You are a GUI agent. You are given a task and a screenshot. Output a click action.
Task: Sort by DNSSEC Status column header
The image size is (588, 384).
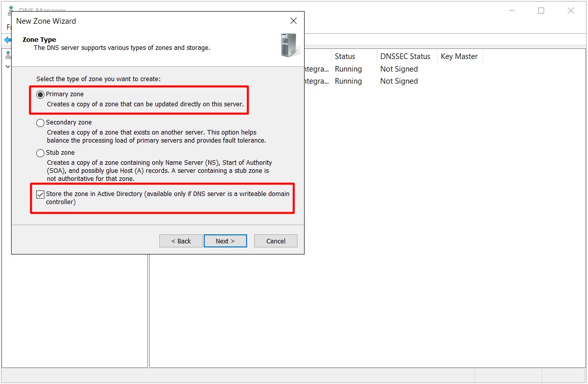point(405,56)
